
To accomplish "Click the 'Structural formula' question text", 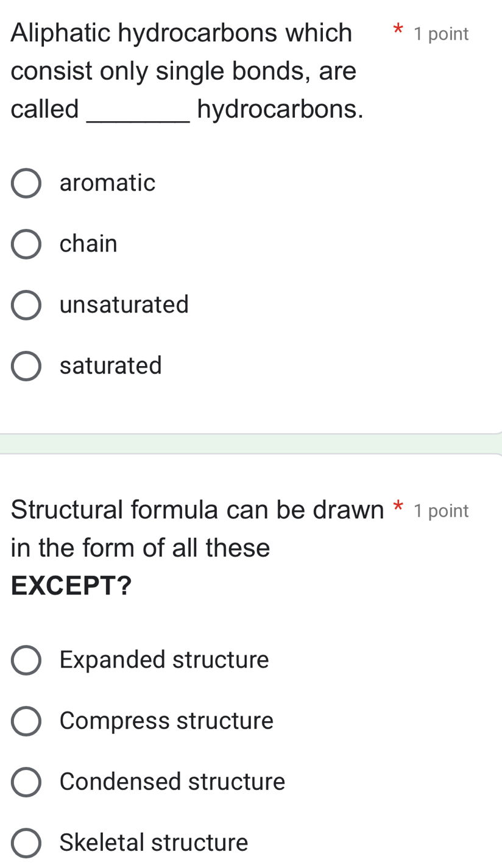I will pyautogui.click(x=197, y=510).
